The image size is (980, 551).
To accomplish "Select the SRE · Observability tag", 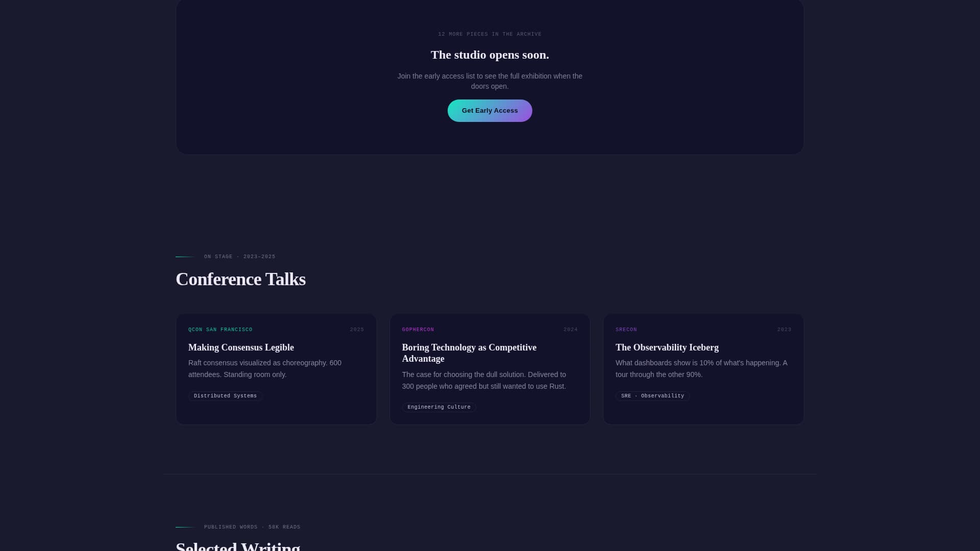I will (x=652, y=396).
